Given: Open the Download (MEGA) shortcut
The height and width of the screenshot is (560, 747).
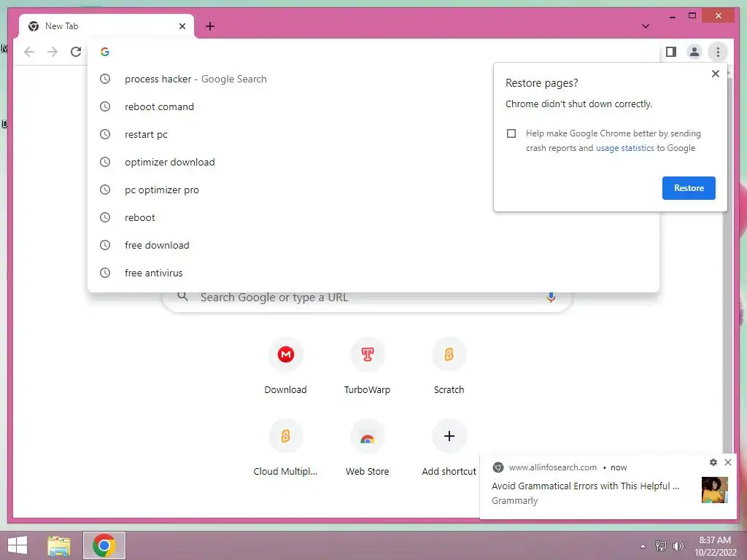Looking at the screenshot, I should 285,367.
